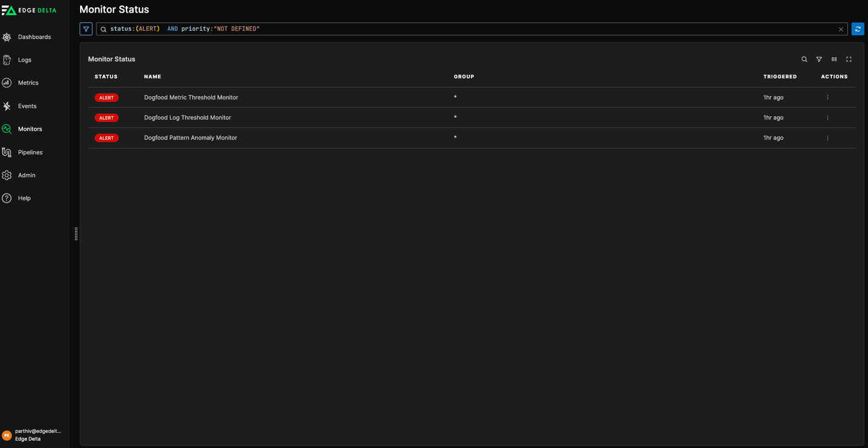Select Dogfood Pattern Anomaly Monitor name
Viewport: 868px width, 448px height.
coord(190,138)
